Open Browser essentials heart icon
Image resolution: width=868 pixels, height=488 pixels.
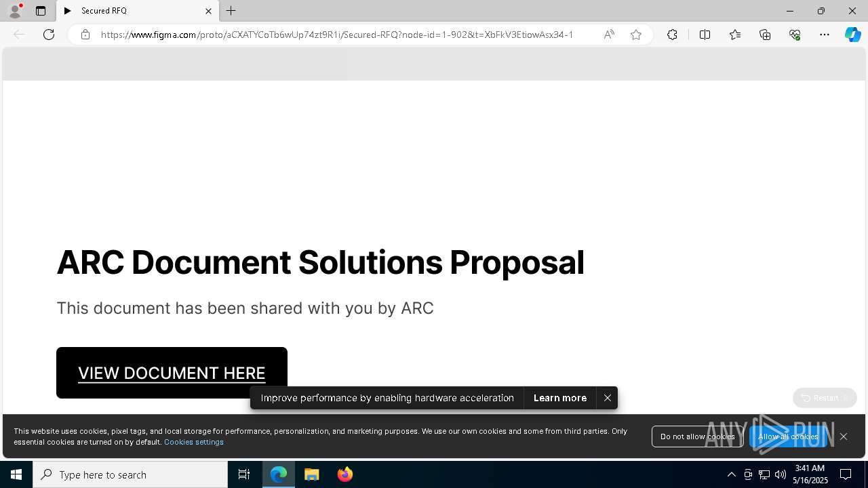point(795,35)
